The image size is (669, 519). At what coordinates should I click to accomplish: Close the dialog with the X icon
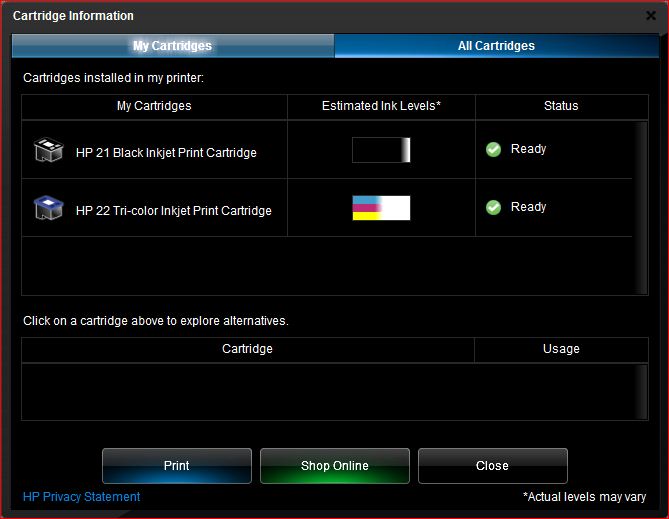coord(651,16)
